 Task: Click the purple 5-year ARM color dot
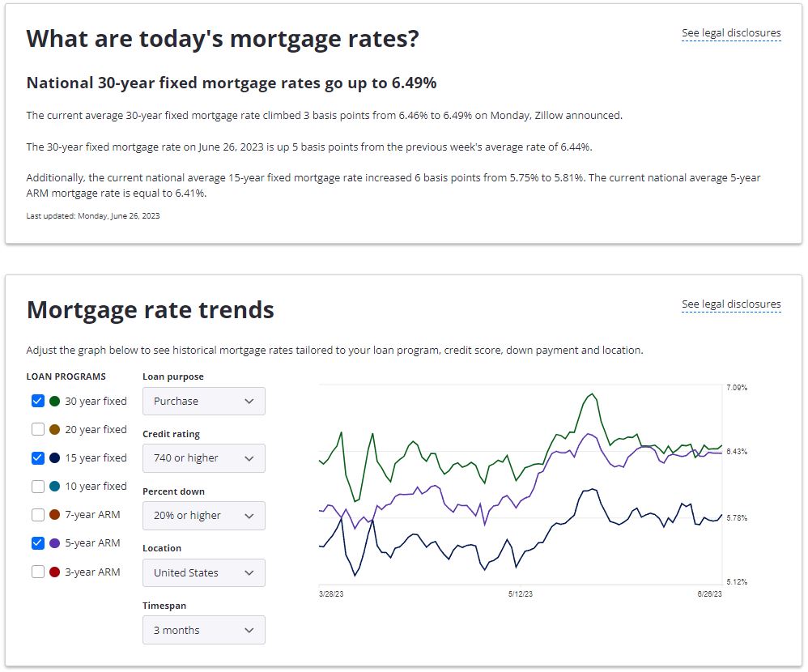point(54,543)
